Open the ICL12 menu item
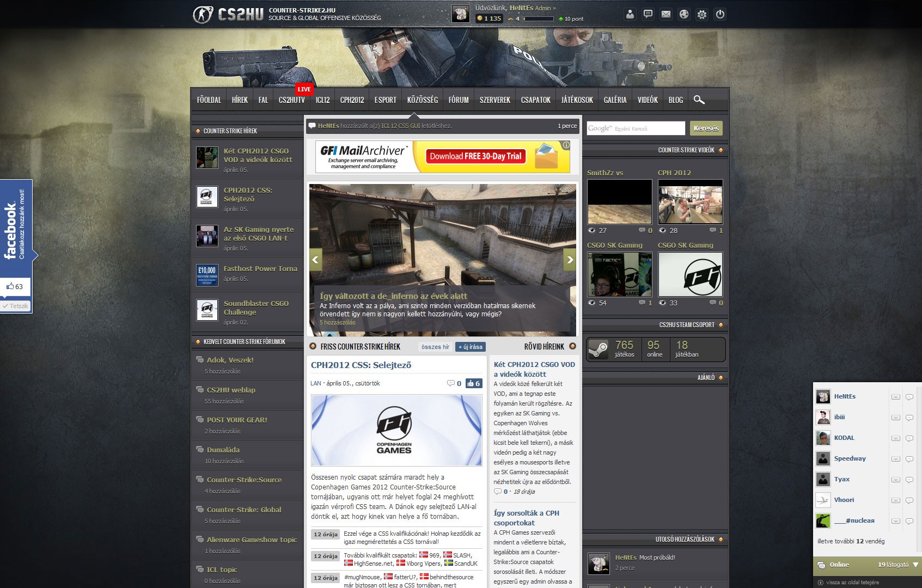 pos(322,100)
